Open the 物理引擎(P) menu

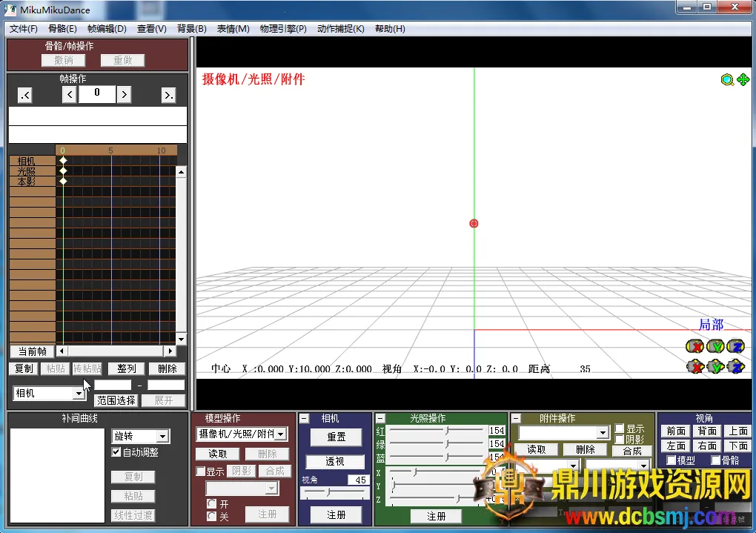(x=282, y=29)
